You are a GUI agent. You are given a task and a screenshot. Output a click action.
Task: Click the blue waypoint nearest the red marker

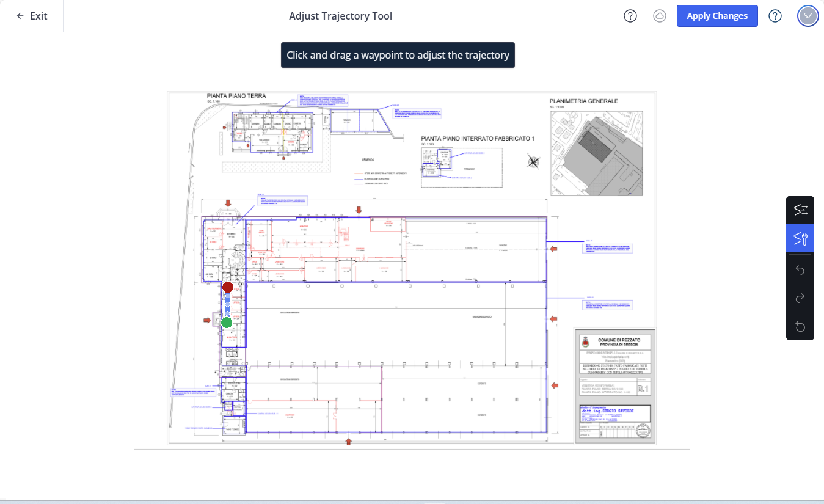coord(228,296)
